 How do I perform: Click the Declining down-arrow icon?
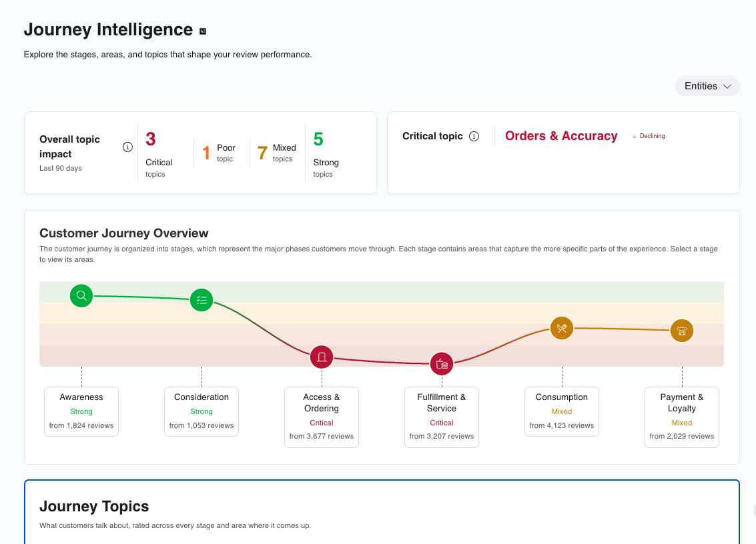click(x=635, y=137)
